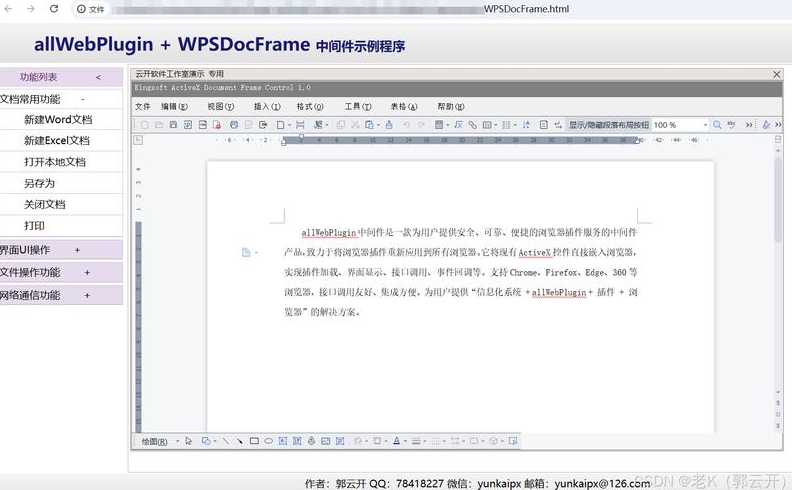Click the Save icon in WPS toolbar
The image size is (792, 490).
pyautogui.click(x=173, y=124)
